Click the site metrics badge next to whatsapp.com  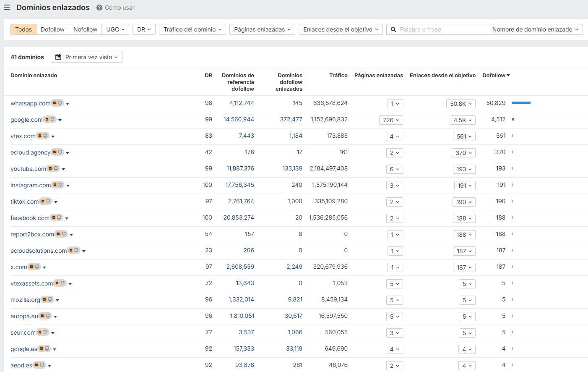(54, 102)
